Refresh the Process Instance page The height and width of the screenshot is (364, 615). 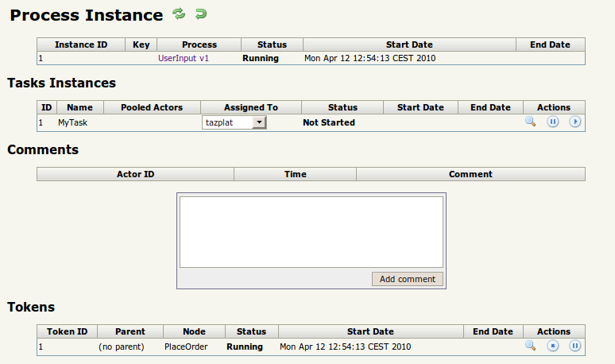point(179,14)
